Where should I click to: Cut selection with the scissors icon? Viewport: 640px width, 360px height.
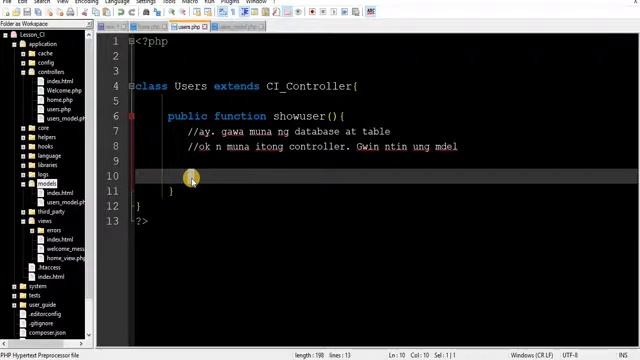(85, 12)
